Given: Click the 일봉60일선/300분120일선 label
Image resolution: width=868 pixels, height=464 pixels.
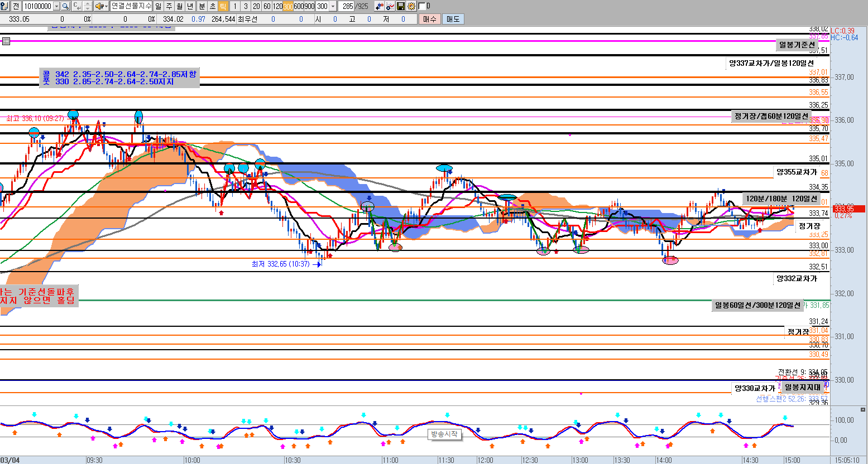Looking at the screenshot, I should tap(758, 305).
